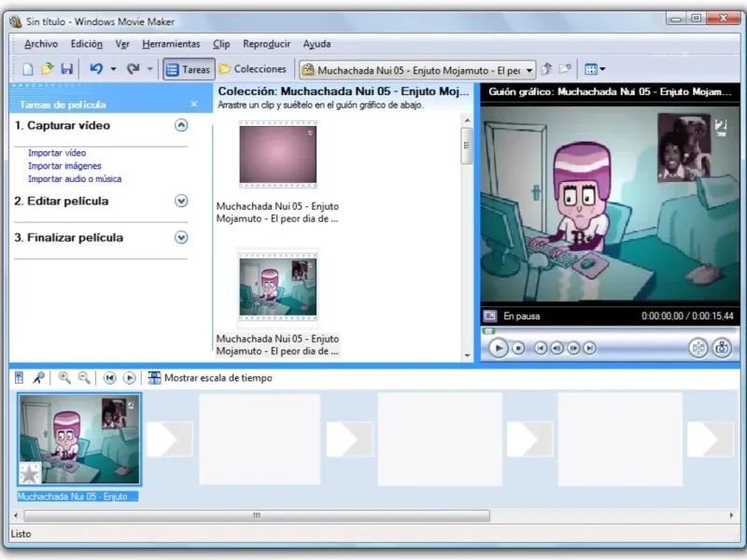Viewport: 747px width, 560px height.
Task: Click the Importar vídeo link
Action: 57,152
